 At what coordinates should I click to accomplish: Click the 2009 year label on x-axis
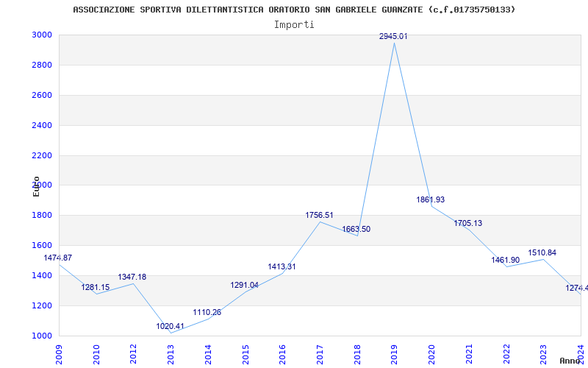coord(59,355)
